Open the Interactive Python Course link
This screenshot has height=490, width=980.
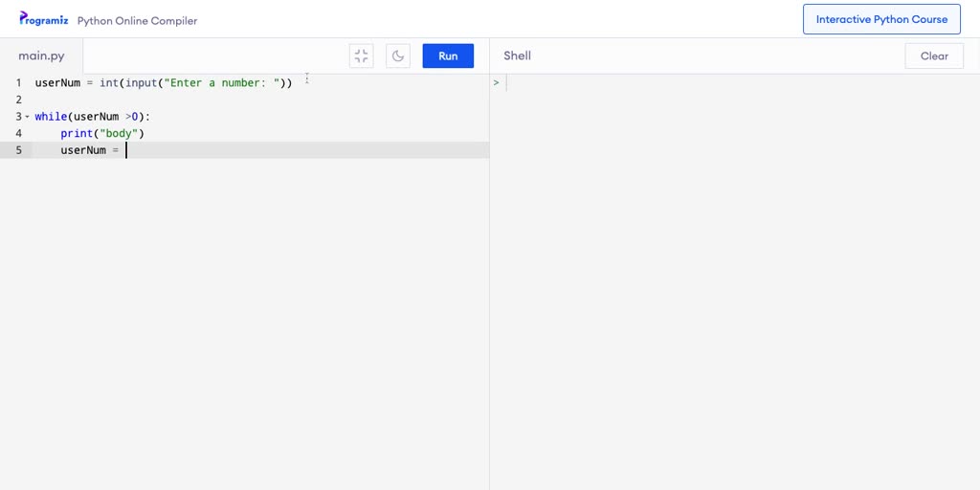881,19
